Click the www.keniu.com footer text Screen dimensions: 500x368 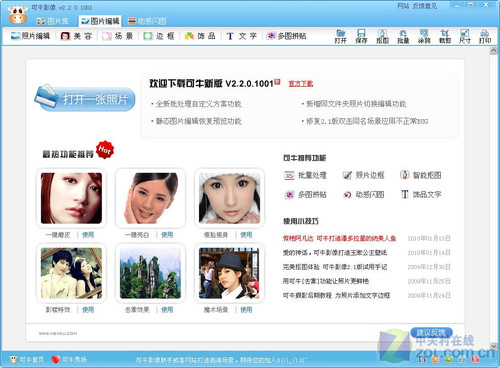[58, 333]
